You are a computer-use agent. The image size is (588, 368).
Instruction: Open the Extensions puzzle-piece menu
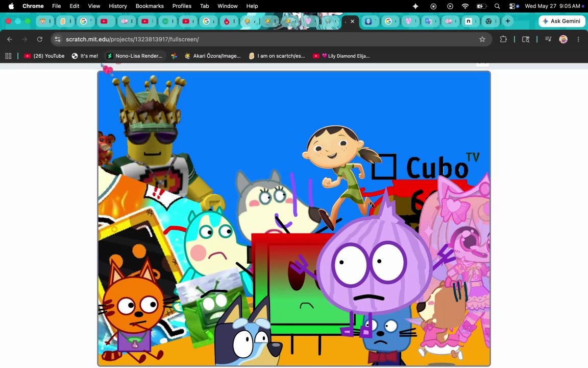coord(503,39)
